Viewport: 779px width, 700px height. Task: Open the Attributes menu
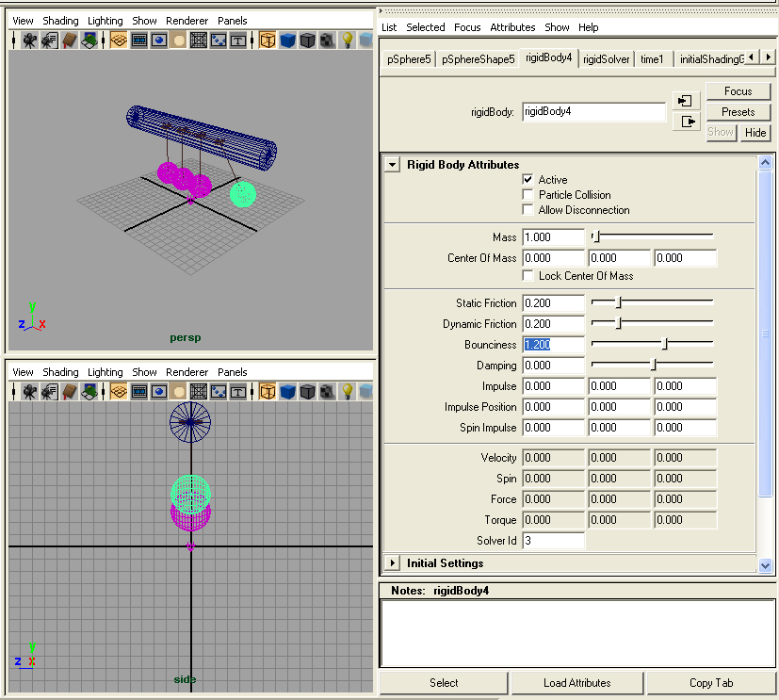pos(512,27)
